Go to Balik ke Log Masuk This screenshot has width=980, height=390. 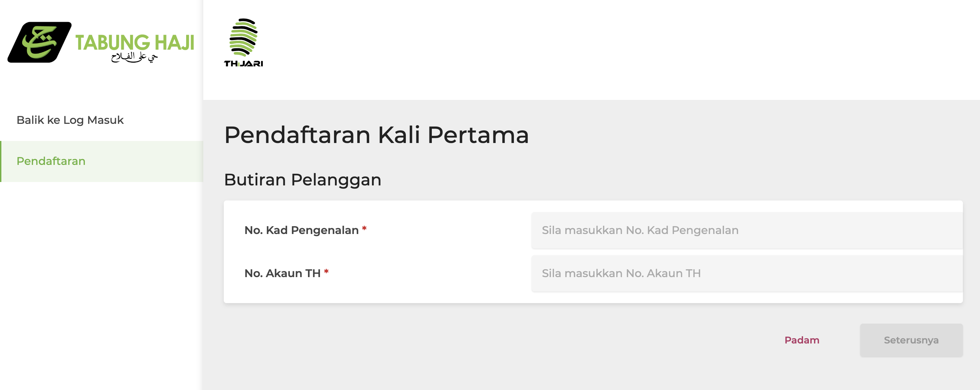[x=70, y=120]
